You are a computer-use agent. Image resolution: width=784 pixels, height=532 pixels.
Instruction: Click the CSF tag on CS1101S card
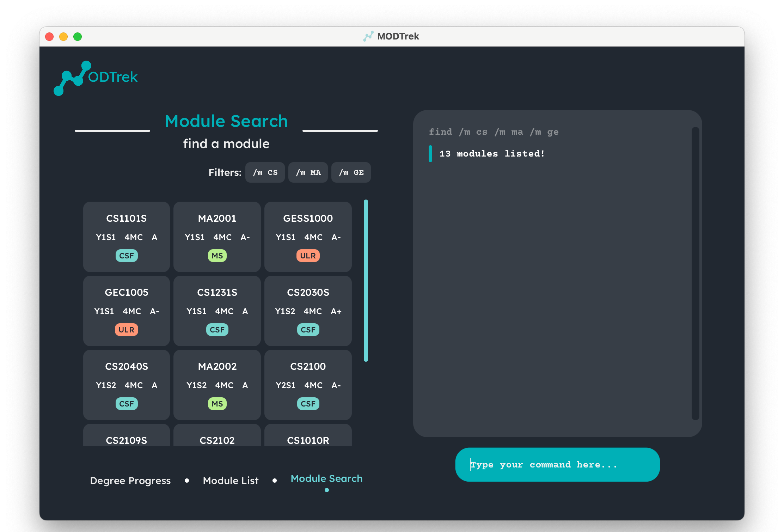(127, 256)
